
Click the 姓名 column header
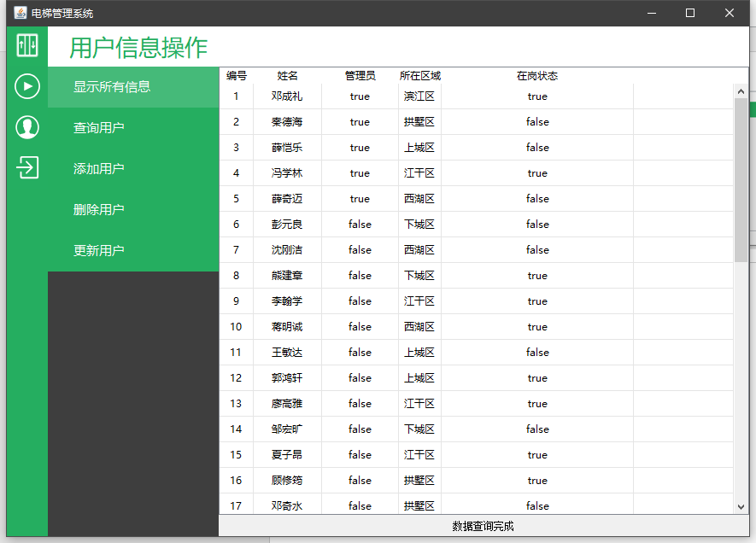click(x=287, y=76)
